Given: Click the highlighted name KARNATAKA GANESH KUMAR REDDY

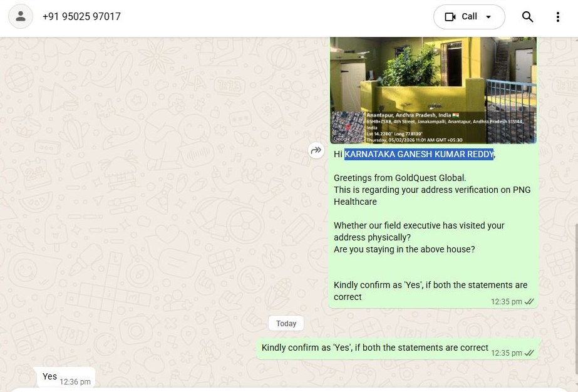Looking at the screenshot, I should point(419,154).
